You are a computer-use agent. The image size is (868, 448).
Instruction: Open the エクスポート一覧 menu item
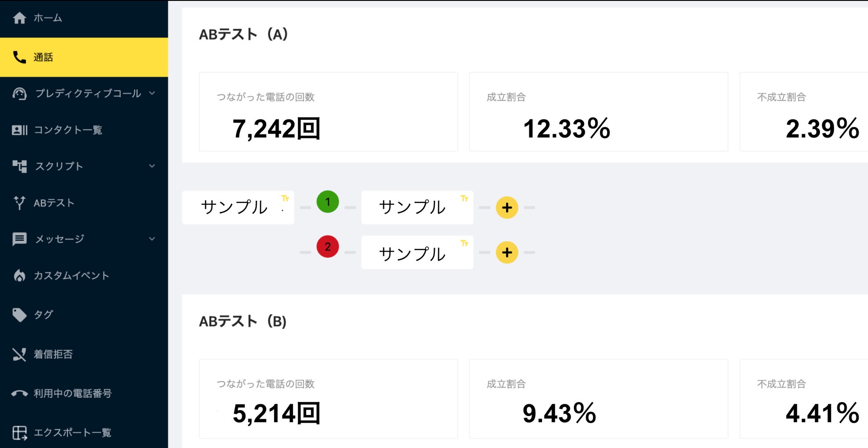[73, 433]
